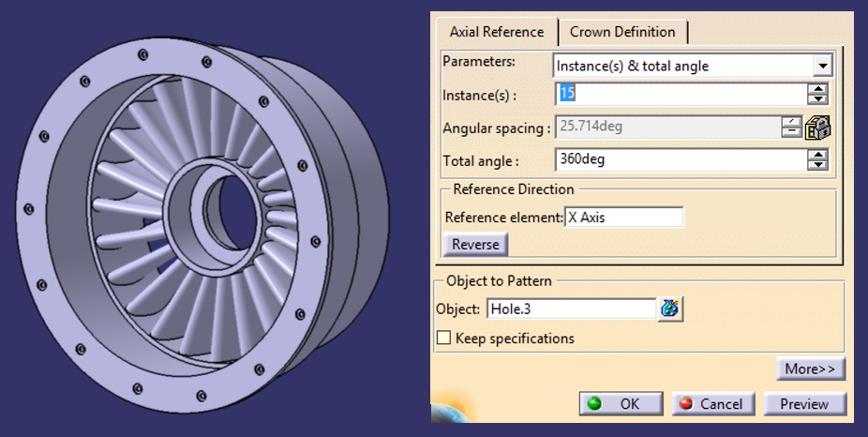The image size is (868, 437).
Task: Click the Angular spacing formula lock icon
Action: coord(817,128)
